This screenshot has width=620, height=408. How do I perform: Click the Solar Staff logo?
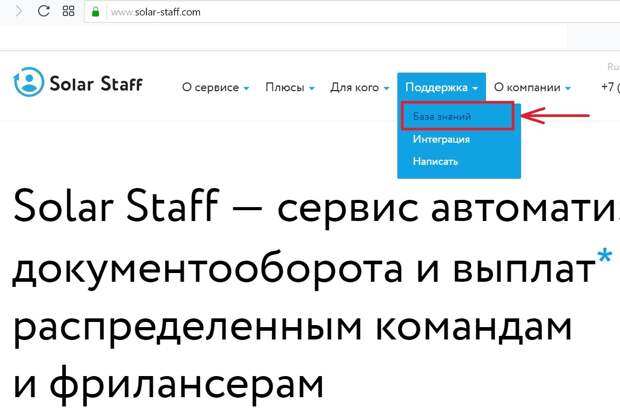[x=78, y=82]
